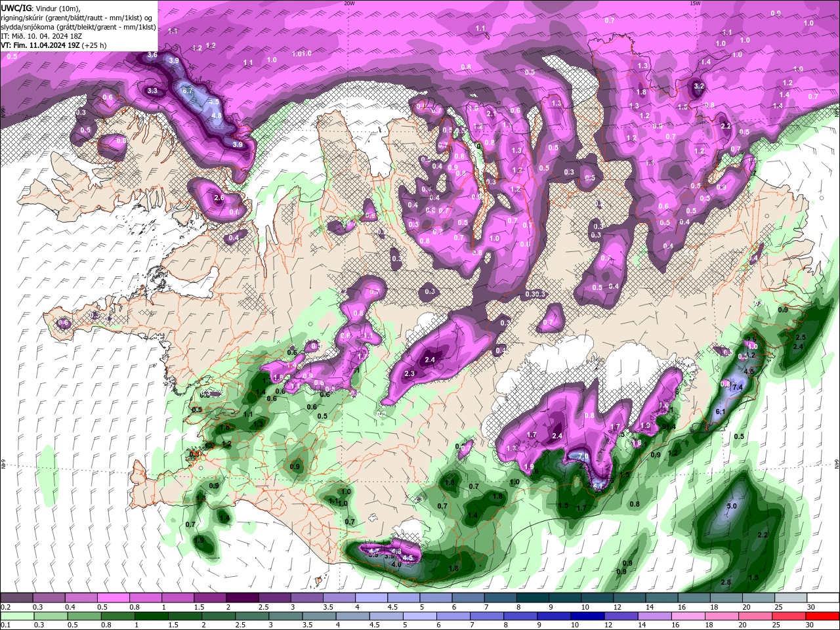The width and height of the screenshot is (840, 630).
Task: Click the 5.0 value over southeast ocean
Action: coord(732,506)
